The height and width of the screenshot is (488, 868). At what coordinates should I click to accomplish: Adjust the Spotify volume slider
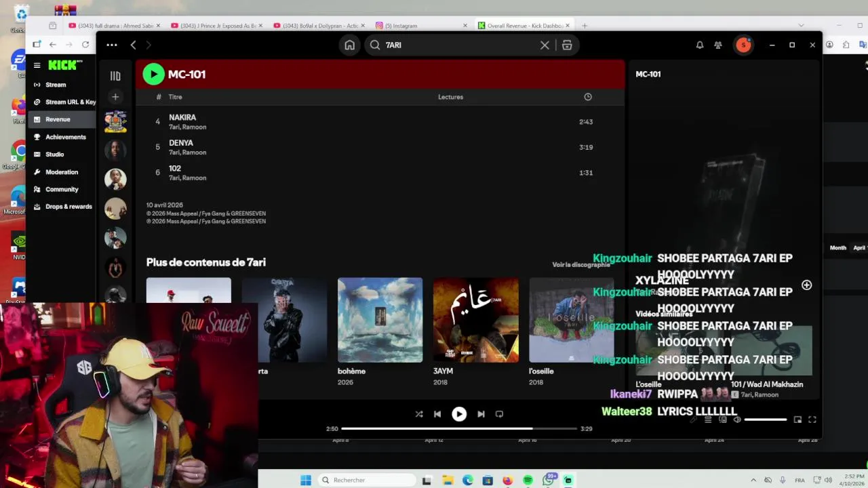pyautogui.click(x=766, y=420)
